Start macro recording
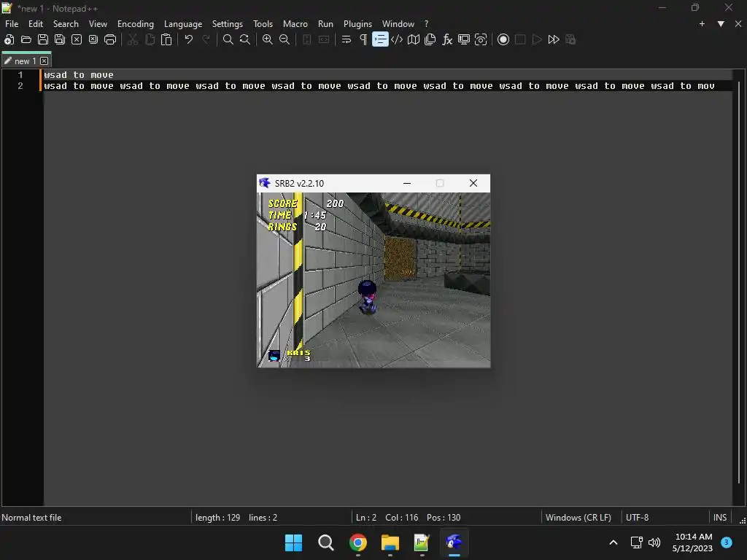The width and height of the screenshot is (747, 560). [x=503, y=39]
